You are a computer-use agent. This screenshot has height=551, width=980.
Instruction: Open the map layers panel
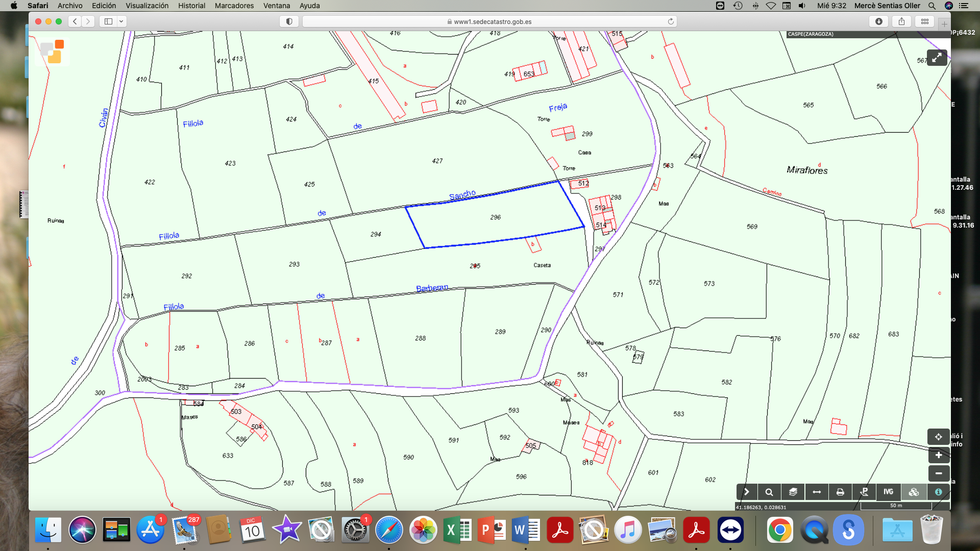point(793,492)
